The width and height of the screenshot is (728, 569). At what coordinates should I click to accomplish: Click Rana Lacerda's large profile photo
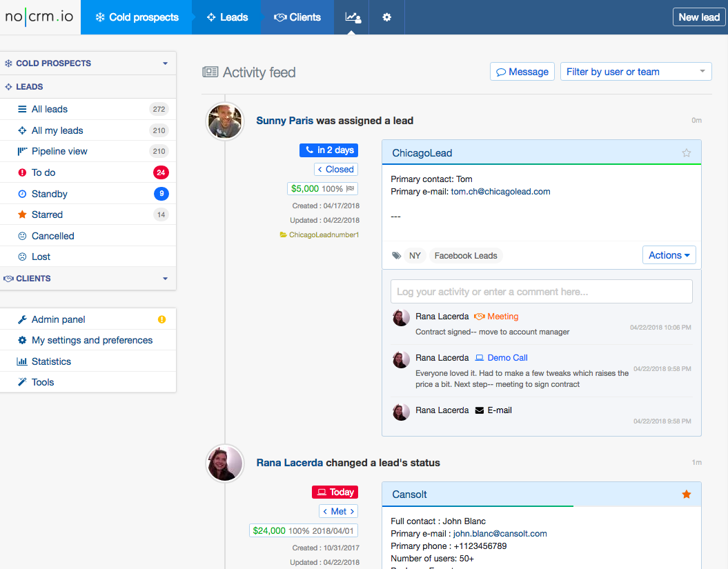click(225, 463)
